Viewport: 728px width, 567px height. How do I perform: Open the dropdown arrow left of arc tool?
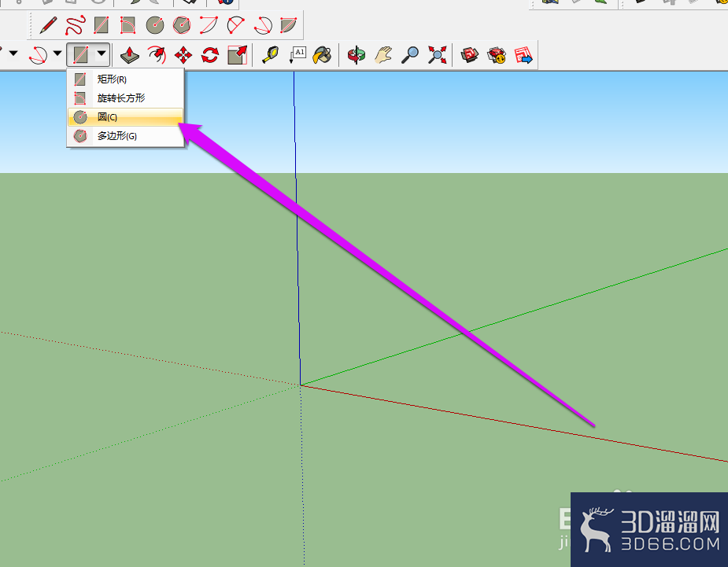point(13,53)
